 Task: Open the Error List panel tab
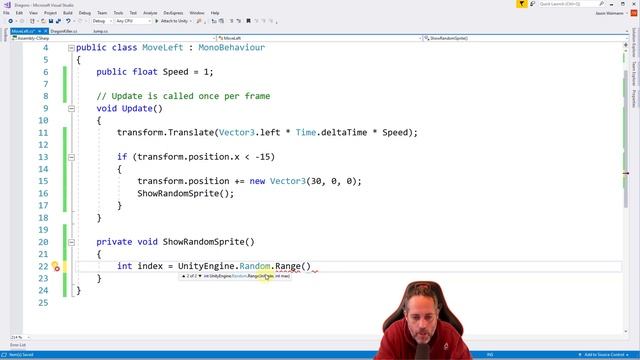click(x=18, y=345)
